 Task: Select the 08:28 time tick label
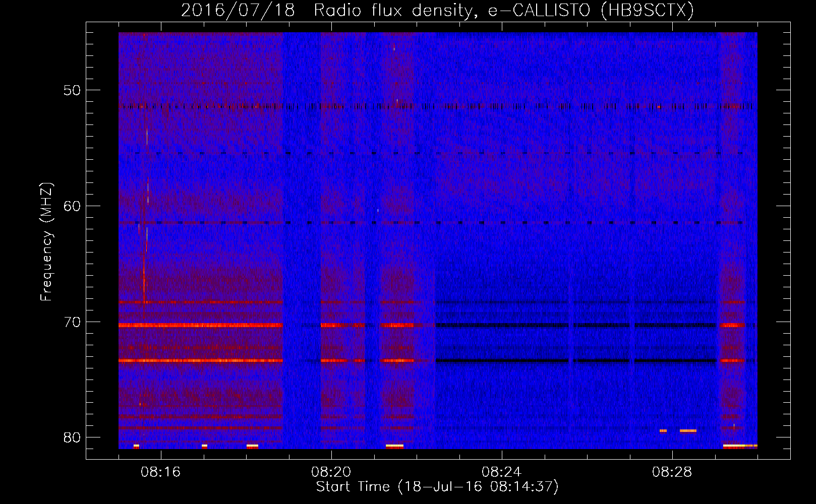672,472
